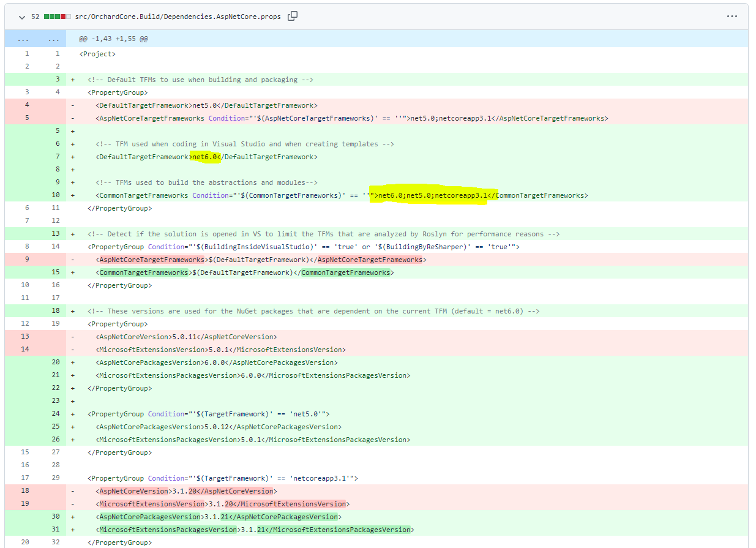Screen dimensions: 756x548
Task: Click the 'TFM used when coding in Visual Studio' comment
Action: [x=245, y=144]
